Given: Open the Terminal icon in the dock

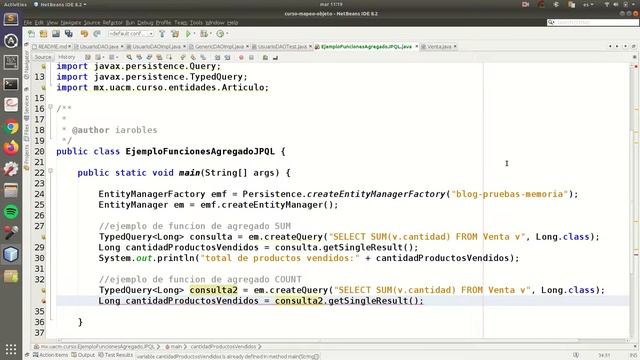Looking at the screenshot, I should [11, 84].
